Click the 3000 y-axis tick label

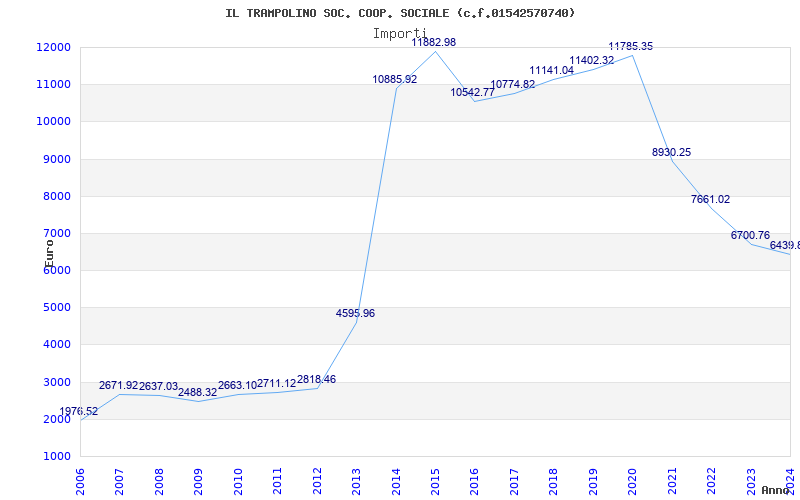tap(56, 382)
